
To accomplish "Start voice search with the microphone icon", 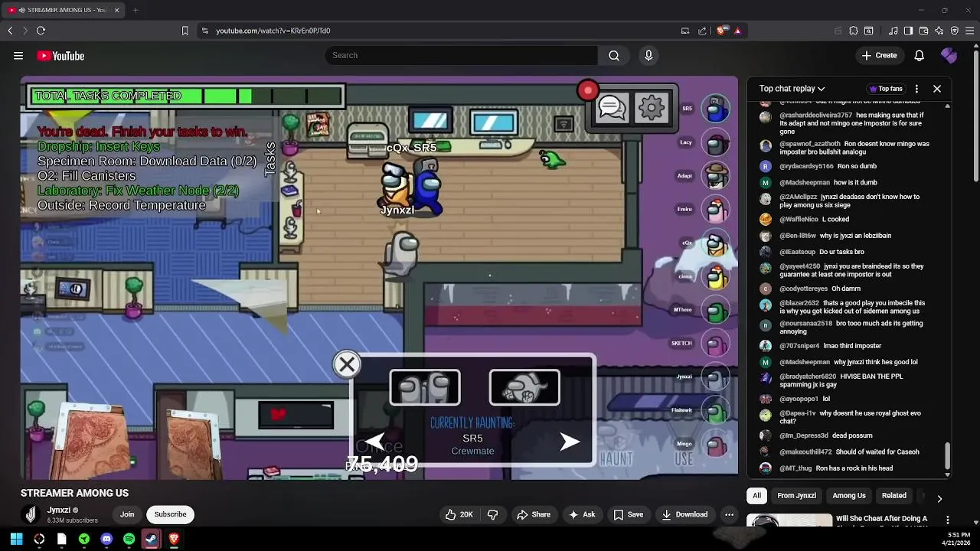I will pyautogui.click(x=648, y=55).
